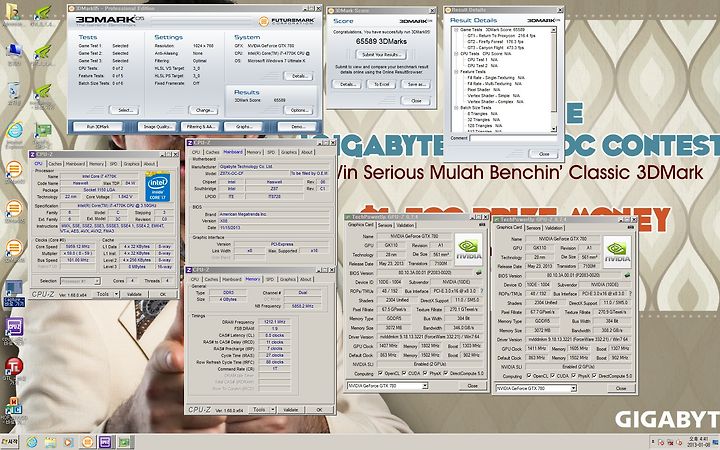The height and width of the screenshot is (450, 720).
Task: Switch to the Validation tab in the 1411 MHz GPU-Z window
Action: pyautogui.click(x=554, y=228)
